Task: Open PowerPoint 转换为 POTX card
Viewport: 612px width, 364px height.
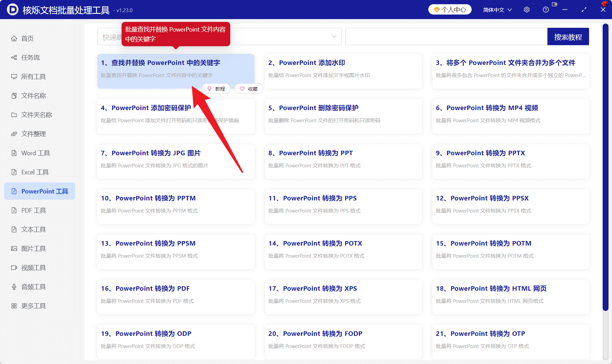Action: tap(343, 252)
